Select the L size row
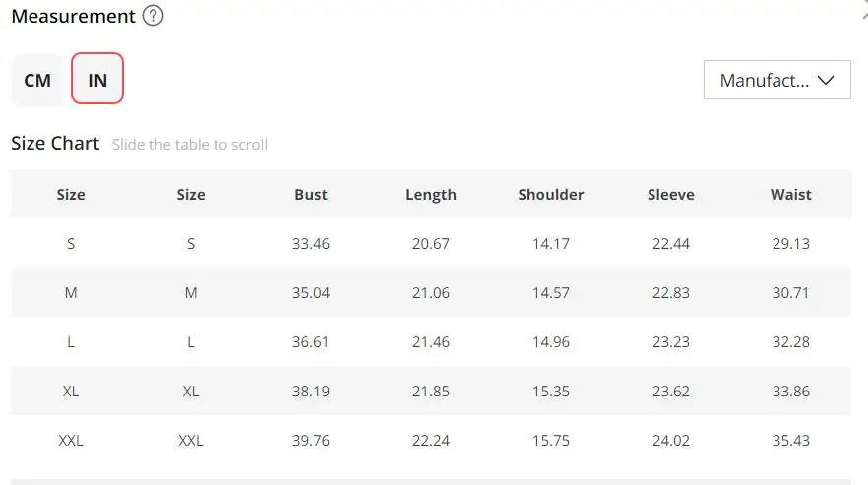The height and width of the screenshot is (485, 868). 71,341
